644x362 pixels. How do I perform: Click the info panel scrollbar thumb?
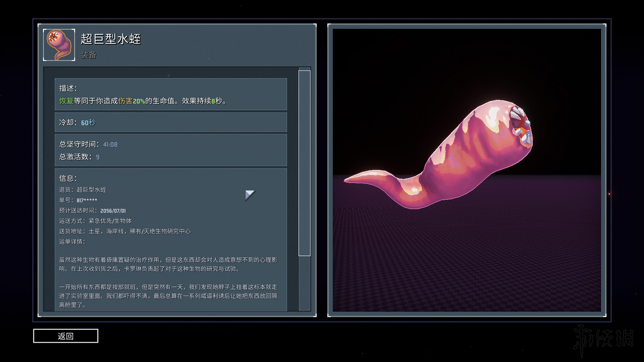[304, 163]
